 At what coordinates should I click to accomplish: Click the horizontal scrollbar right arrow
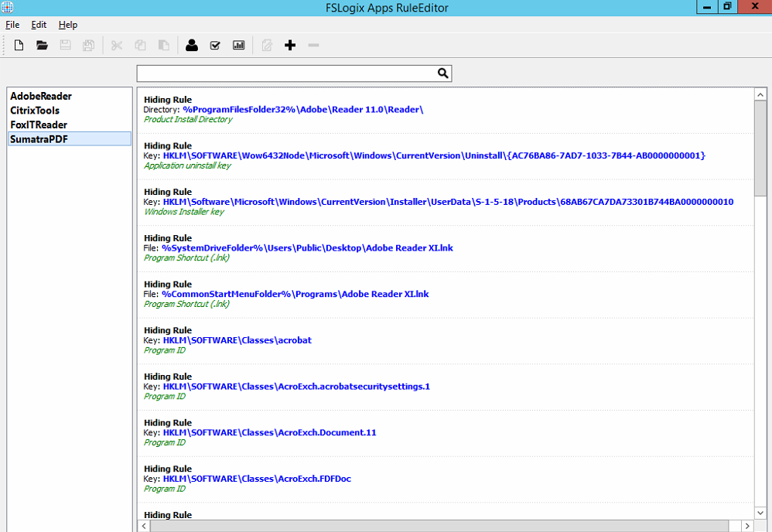(x=747, y=526)
